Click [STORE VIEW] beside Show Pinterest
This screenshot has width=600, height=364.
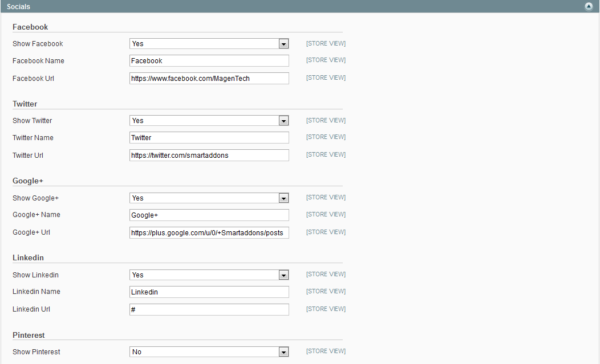click(x=326, y=351)
